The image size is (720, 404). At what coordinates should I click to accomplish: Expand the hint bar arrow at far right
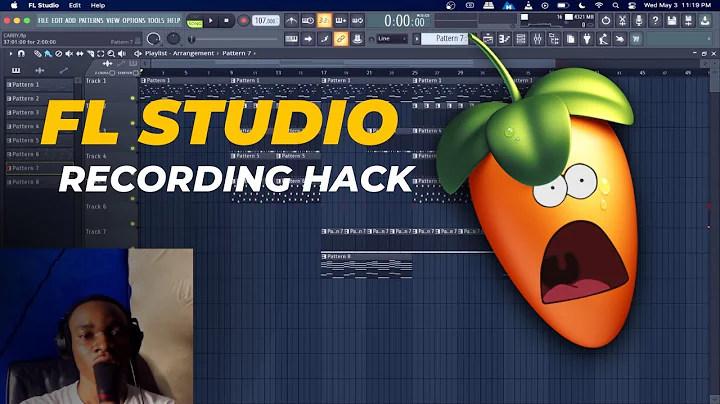point(709,39)
